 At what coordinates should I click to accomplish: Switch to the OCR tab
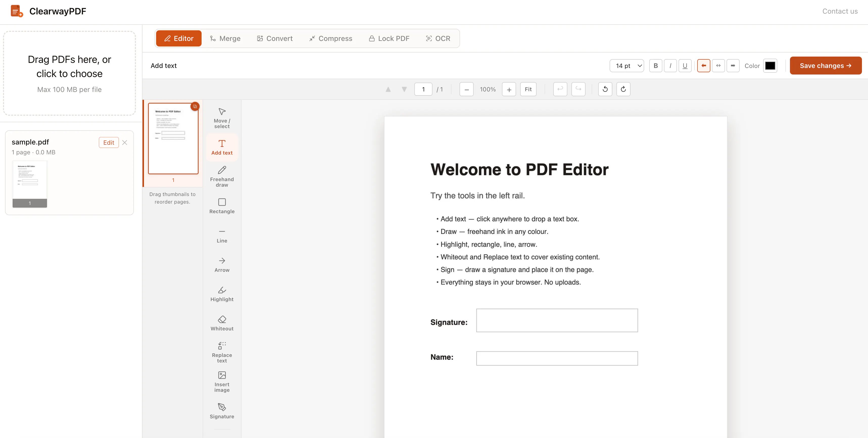(x=438, y=38)
